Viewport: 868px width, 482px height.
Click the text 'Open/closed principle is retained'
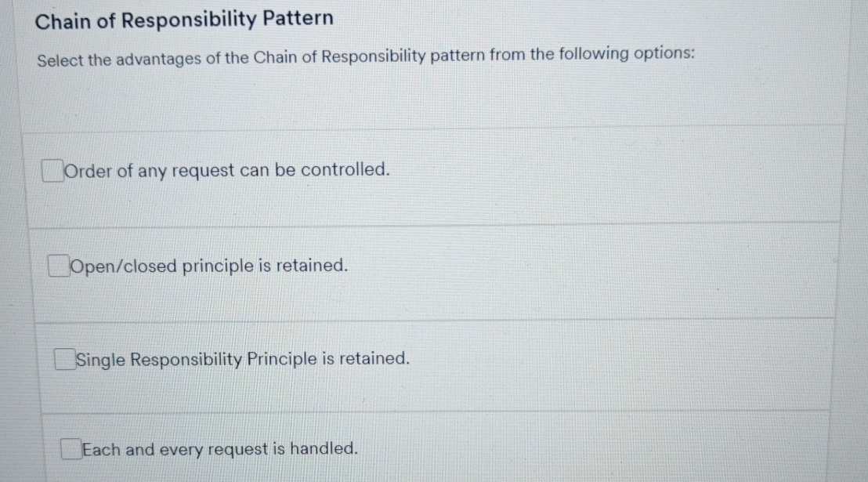(208, 266)
